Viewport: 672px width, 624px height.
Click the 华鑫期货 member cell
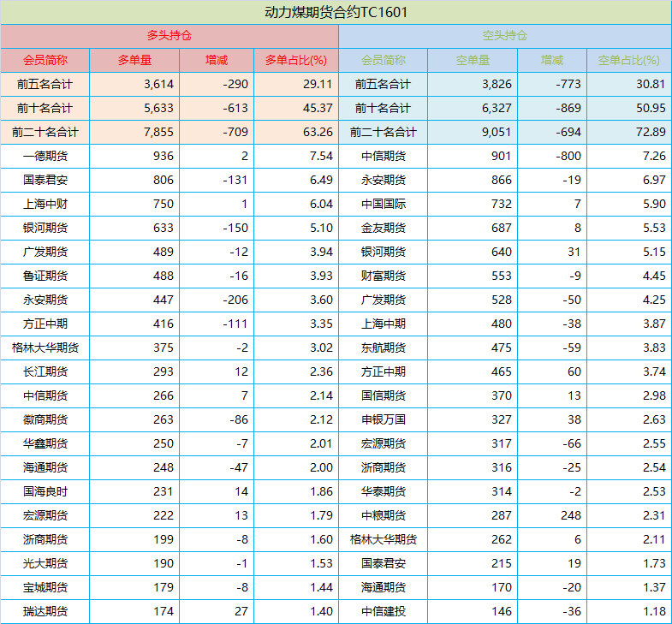[x=45, y=443]
